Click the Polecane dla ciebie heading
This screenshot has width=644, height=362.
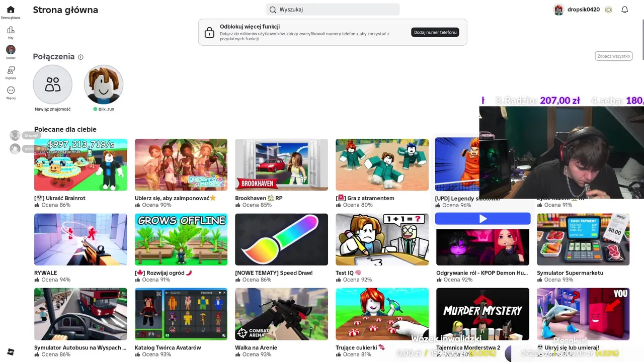65,129
